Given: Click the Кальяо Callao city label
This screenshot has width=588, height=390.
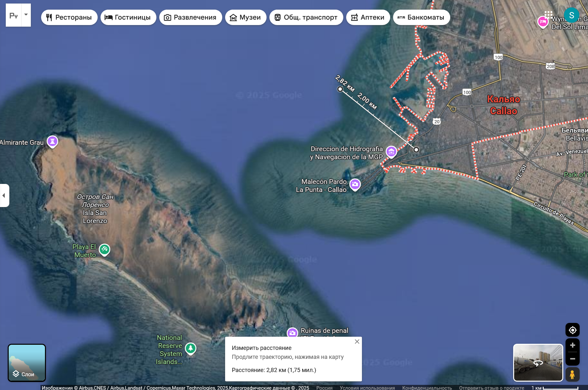Looking at the screenshot, I should click(x=504, y=105).
